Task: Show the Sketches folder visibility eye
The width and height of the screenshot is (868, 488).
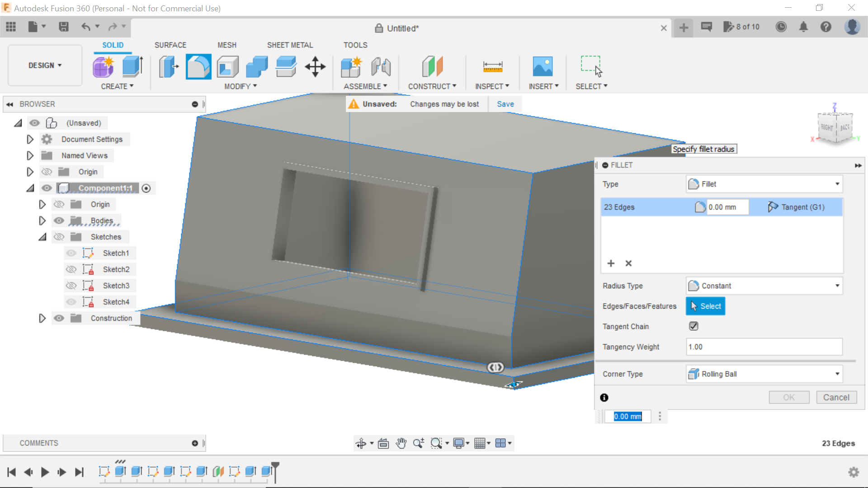Action: [59, 236]
